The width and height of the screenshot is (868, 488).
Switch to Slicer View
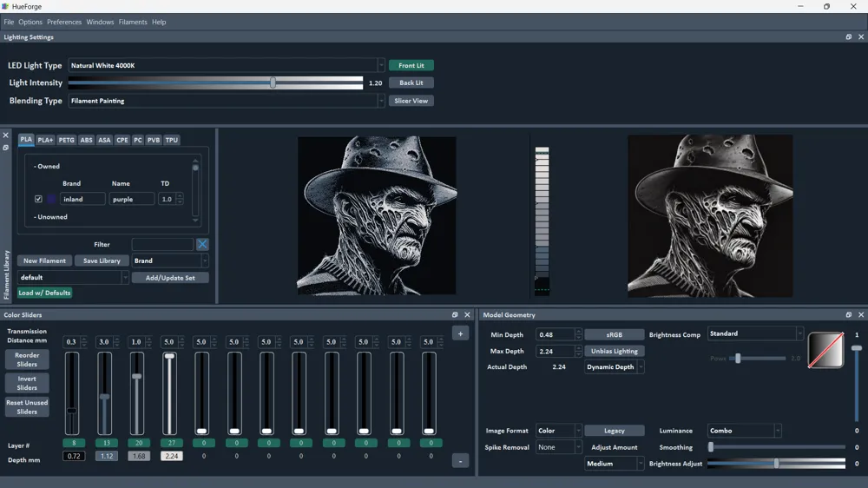tap(411, 101)
